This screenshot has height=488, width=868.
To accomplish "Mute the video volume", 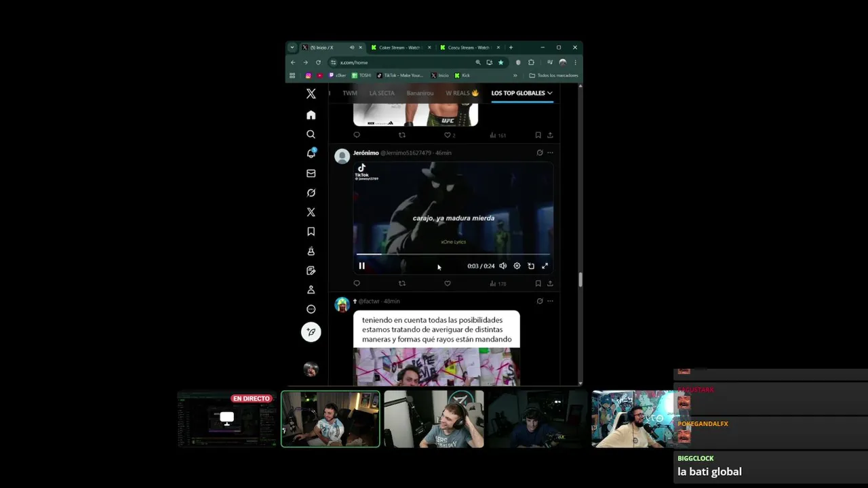I will pyautogui.click(x=502, y=266).
